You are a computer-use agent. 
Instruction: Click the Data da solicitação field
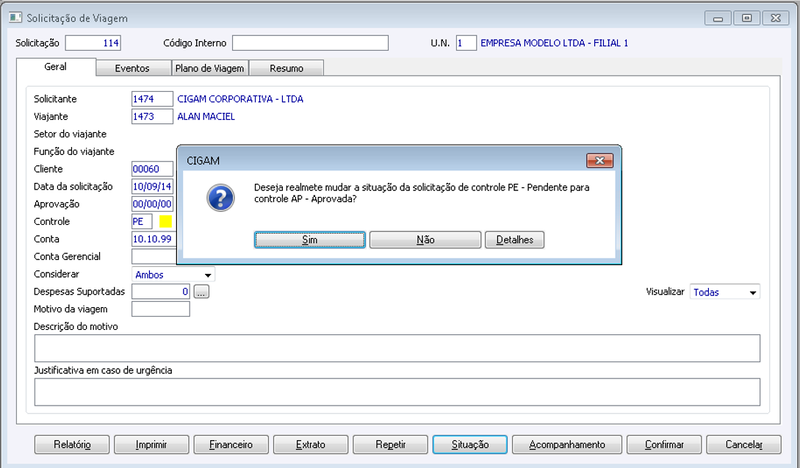[152, 186]
